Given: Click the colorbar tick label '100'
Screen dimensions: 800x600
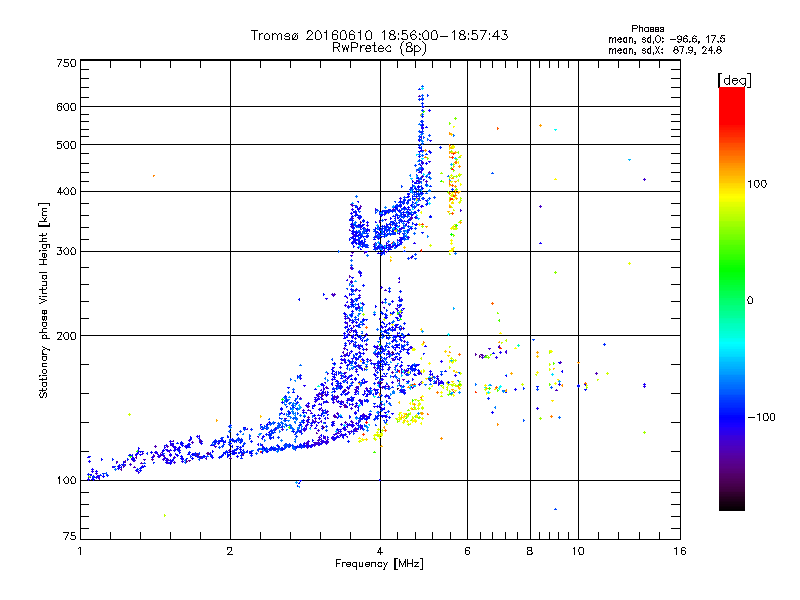Looking at the screenshot, I should (757, 184).
